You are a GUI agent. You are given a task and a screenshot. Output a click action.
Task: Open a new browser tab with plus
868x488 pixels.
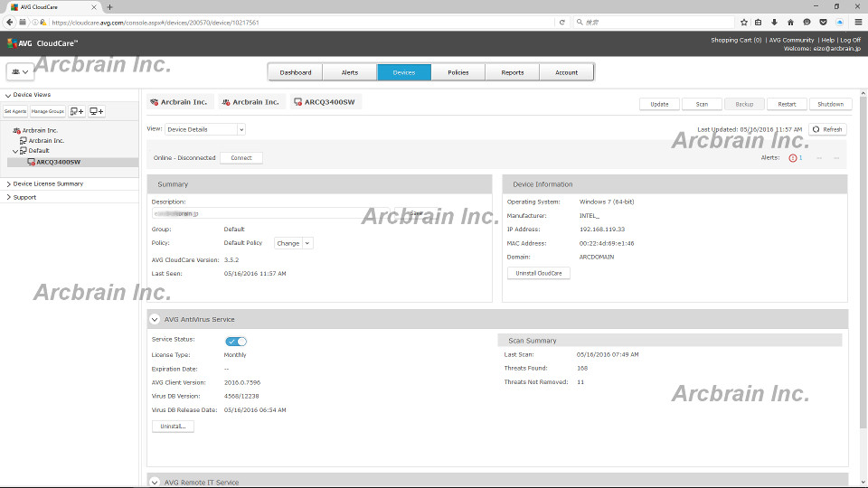109,7
